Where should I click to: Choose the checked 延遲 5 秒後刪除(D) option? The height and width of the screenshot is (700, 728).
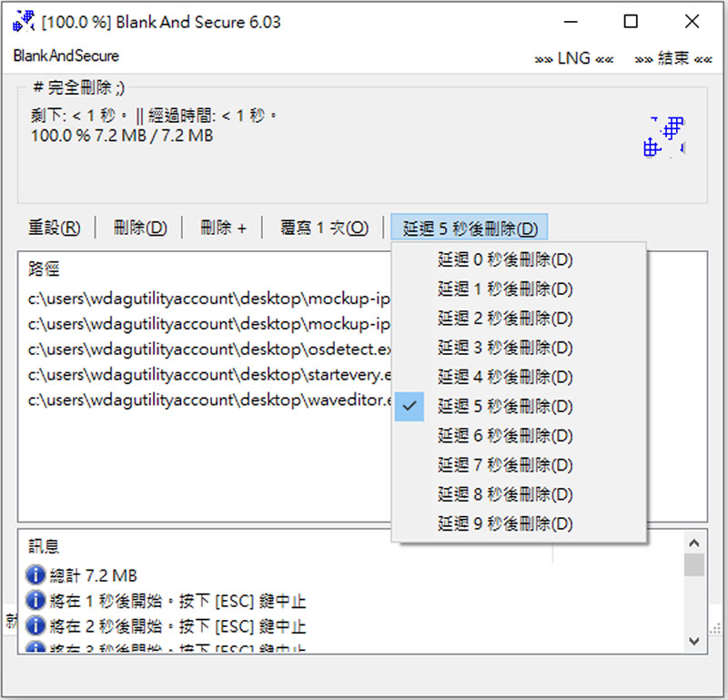(x=520, y=406)
